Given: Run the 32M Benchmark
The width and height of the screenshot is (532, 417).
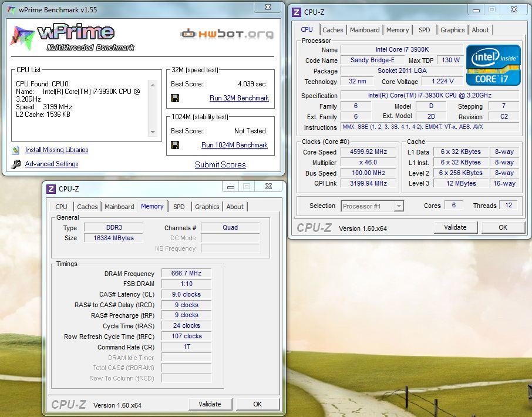Looking at the screenshot, I should [239, 98].
